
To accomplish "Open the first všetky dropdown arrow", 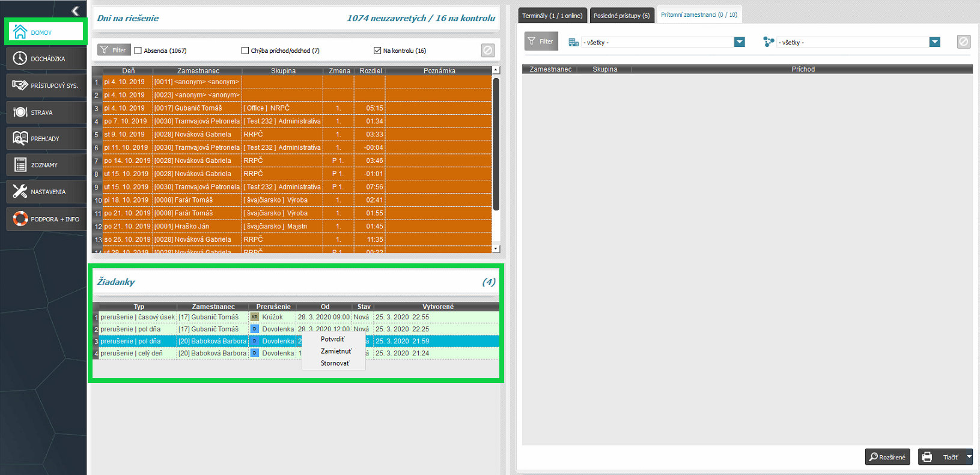I will click(x=740, y=42).
